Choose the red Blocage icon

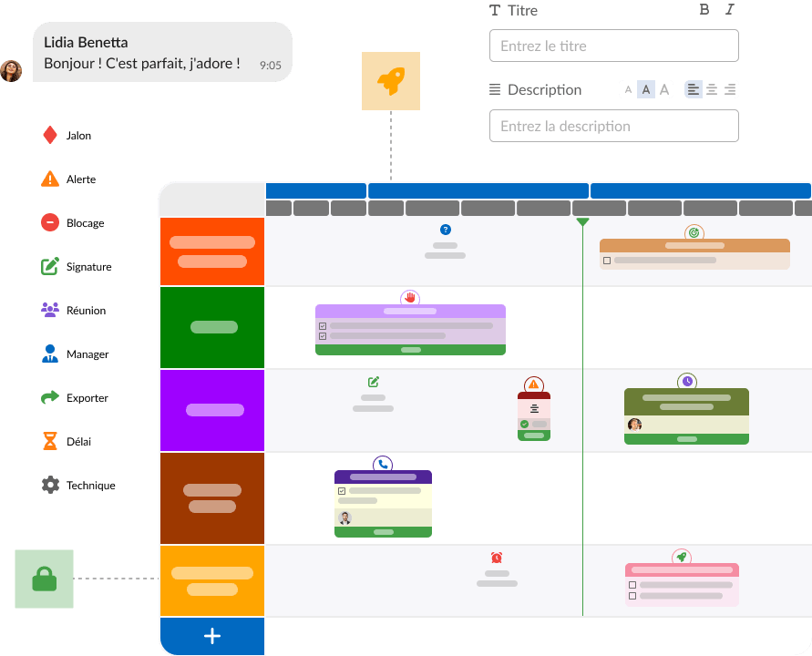pos(50,222)
